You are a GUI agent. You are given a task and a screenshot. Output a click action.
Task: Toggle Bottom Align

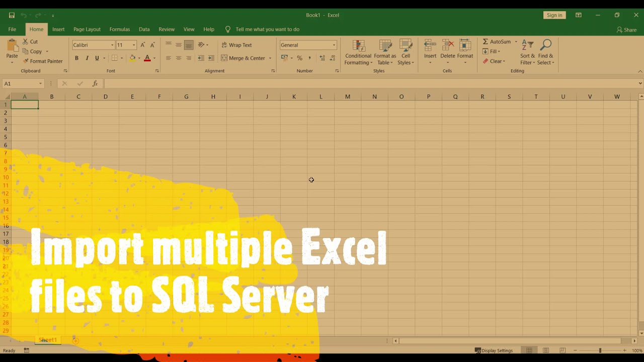(x=189, y=45)
